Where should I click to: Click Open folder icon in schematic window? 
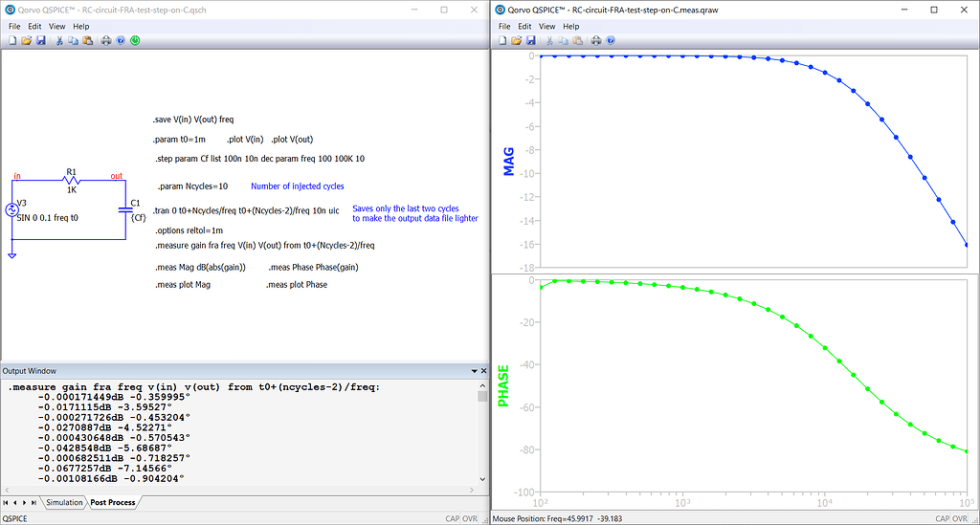pos(27,41)
